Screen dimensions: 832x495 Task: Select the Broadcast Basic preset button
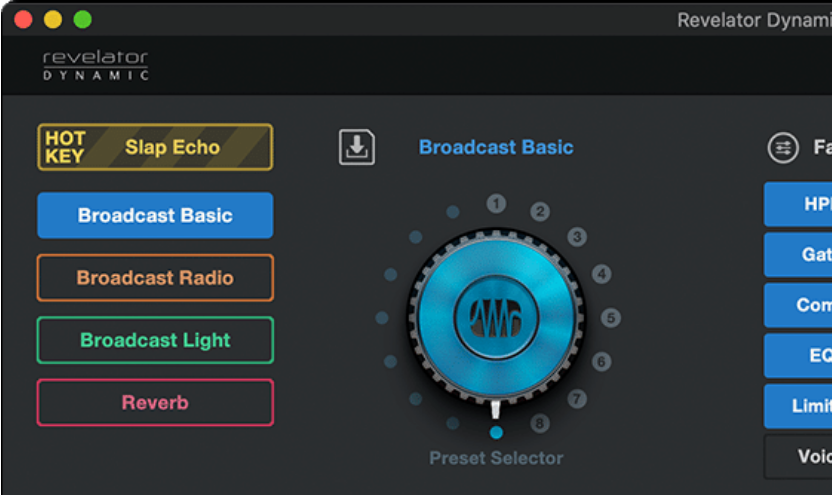pyautogui.click(x=155, y=215)
